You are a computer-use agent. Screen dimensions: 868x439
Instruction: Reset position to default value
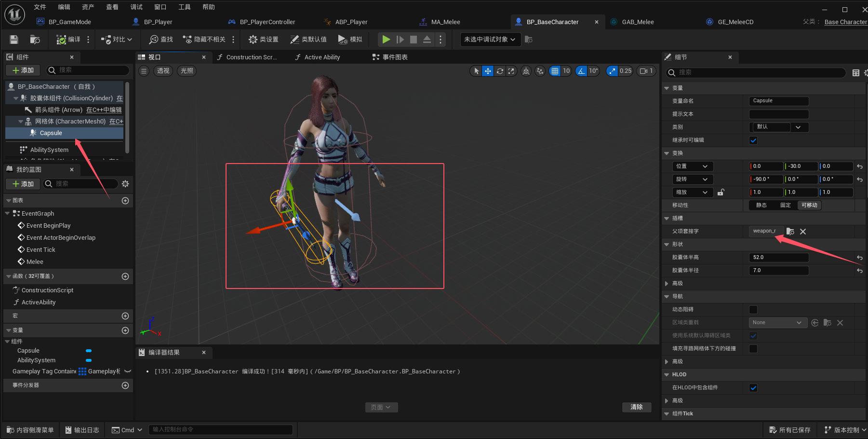coord(860,166)
